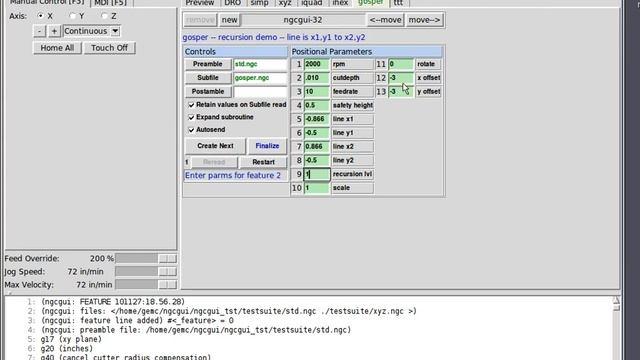
Task: Click the std.ngc preamble field
Action: [260, 64]
